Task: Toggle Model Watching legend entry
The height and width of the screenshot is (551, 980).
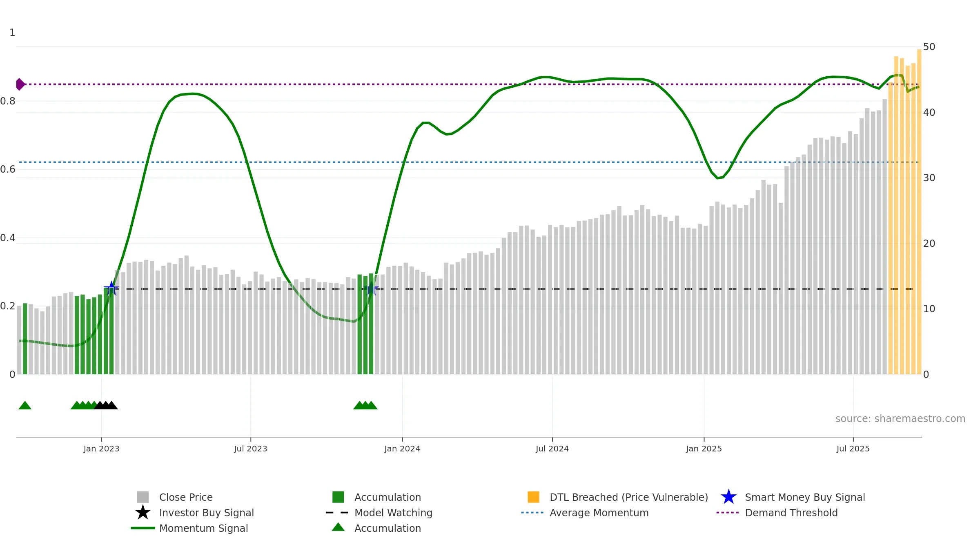Action: click(x=393, y=513)
